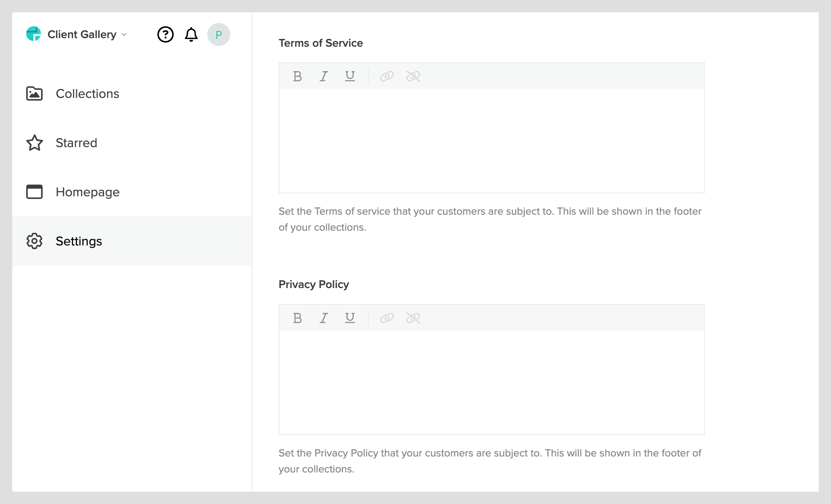The width and height of the screenshot is (831, 504).
Task: Click Bold in Privacy Policy toolbar
Action: [297, 318]
